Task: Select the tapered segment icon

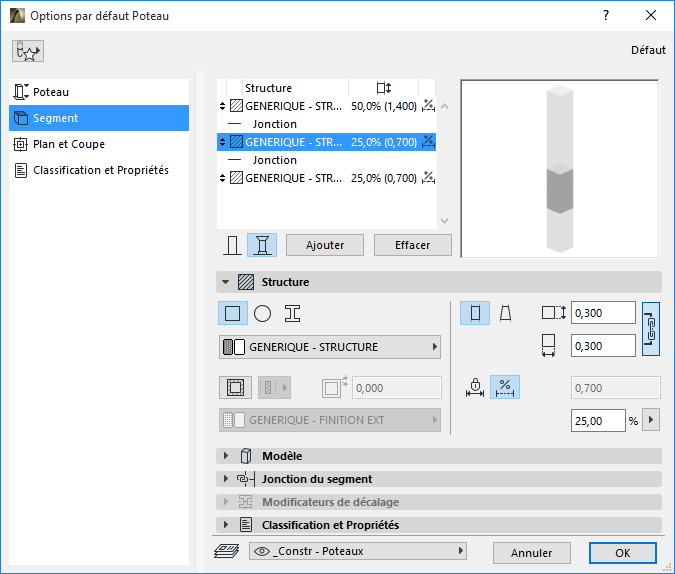Action: pyautogui.click(x=505, y=313)
